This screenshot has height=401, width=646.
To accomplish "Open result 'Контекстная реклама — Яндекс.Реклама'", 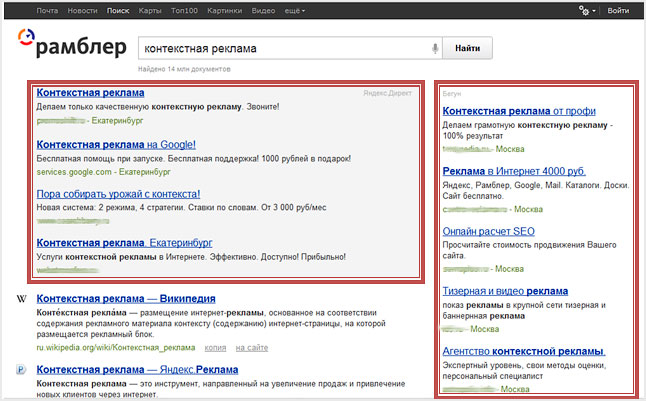I will click(x=137, y=369).
